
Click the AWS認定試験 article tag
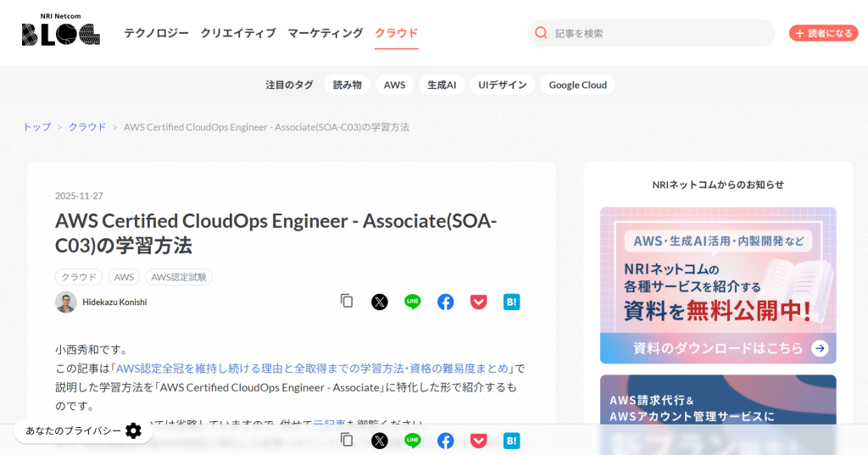tap(179, 277)
